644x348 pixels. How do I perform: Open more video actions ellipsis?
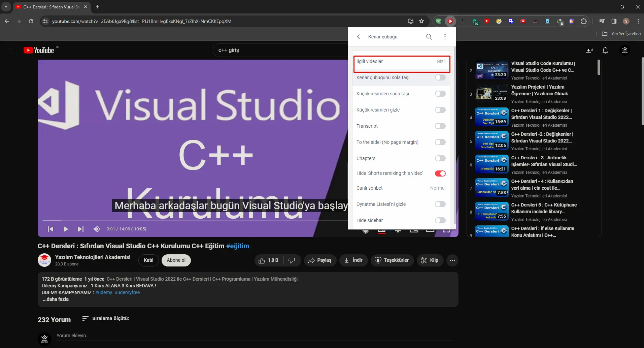452,260
